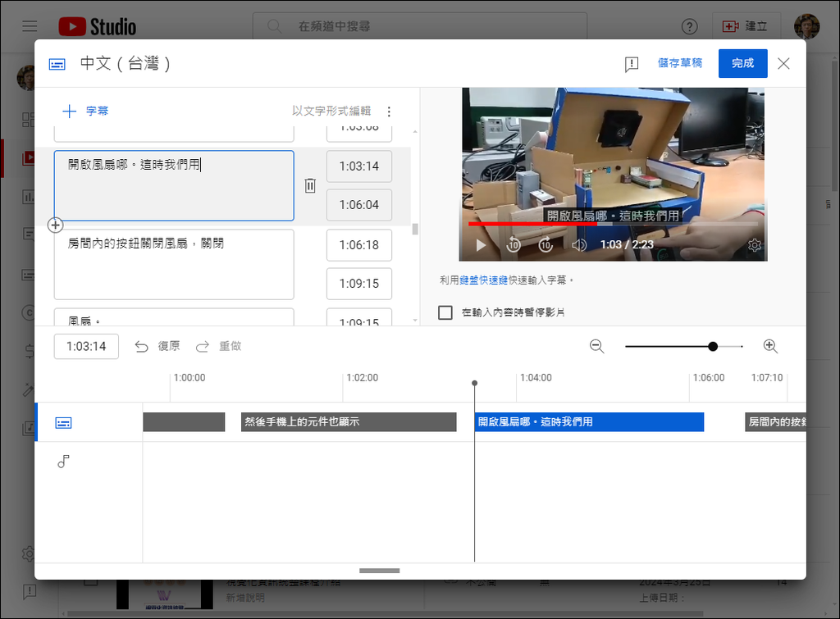Zoom out the timeline
Screen dimensions: 840x619
597,346
